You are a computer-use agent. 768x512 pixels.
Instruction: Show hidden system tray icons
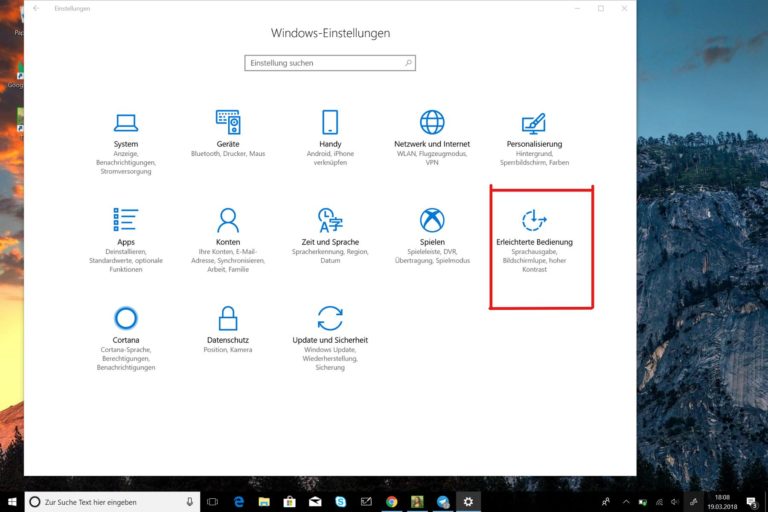click(x=626, y=502)
